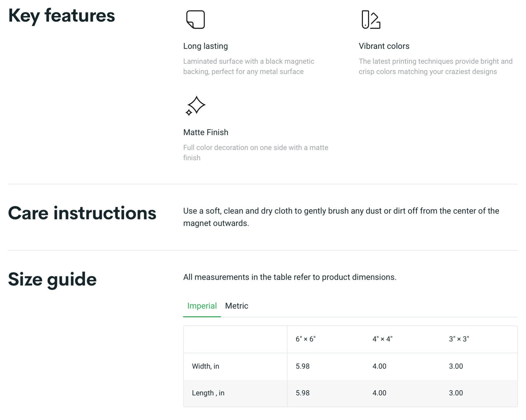Select the 6" × 6" column header
This screenshot has width=526, height=420.
pos(305,339)
